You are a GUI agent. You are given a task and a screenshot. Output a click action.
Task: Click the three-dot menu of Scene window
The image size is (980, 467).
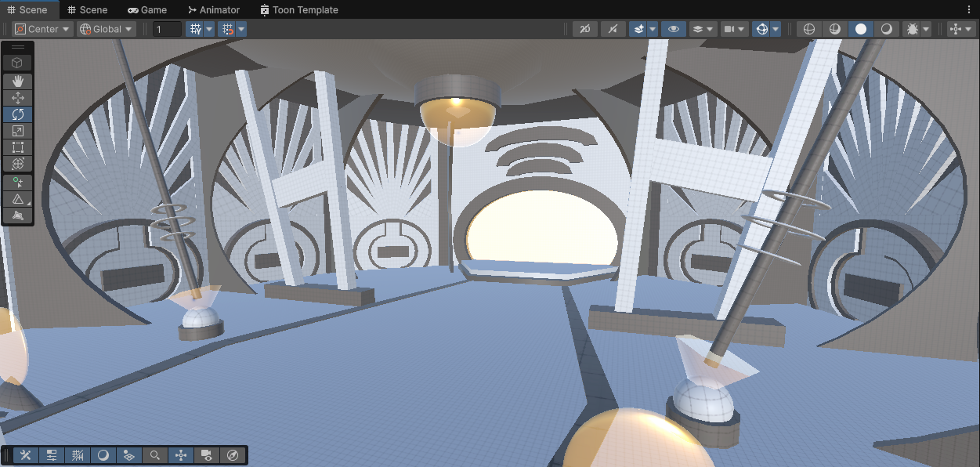[970, 9]
